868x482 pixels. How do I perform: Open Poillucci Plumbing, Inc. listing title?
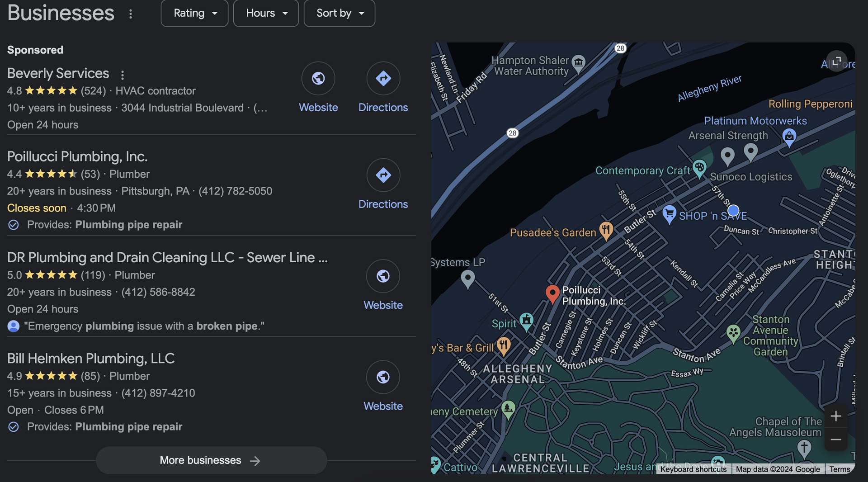tap(77, 156)
